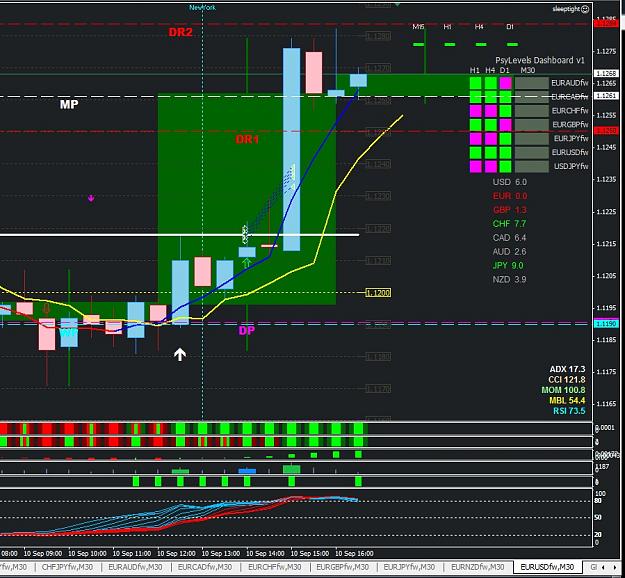This screenshot has height=578, width=625.
Task: Click the green H4 cell for EURUSDfw
Action: pos(491,152)
